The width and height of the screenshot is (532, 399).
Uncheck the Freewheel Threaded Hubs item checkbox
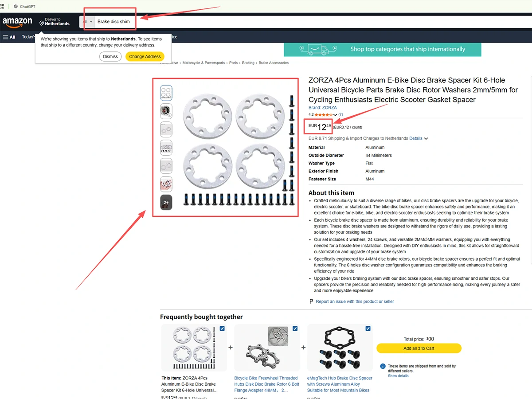(295, 329)
